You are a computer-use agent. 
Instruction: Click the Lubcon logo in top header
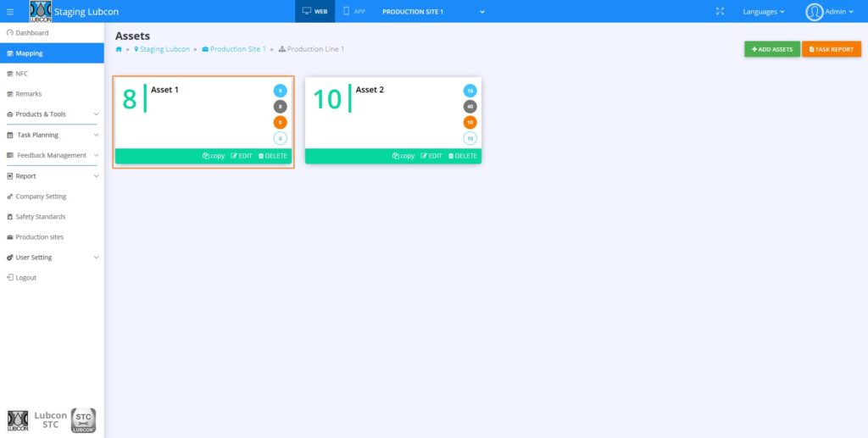pos(41,12)
